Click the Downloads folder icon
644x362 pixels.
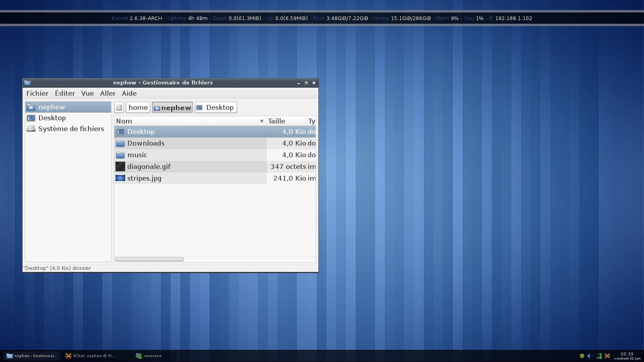click(x=120, y=143)
